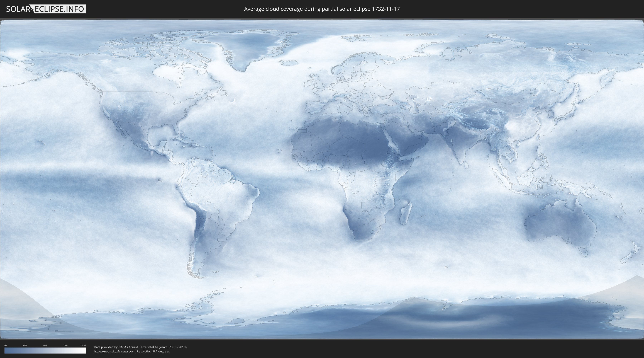Click the 25% label on legend

click(25, 345)
